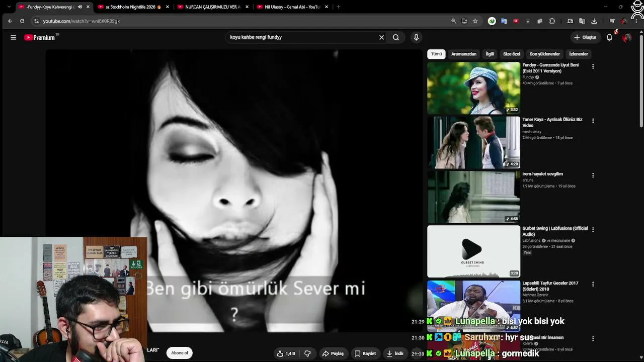The width and height of the screenshot is (644, 362).
Task: Like the video (1,4 B)
Action: click(x=286, y=353)
